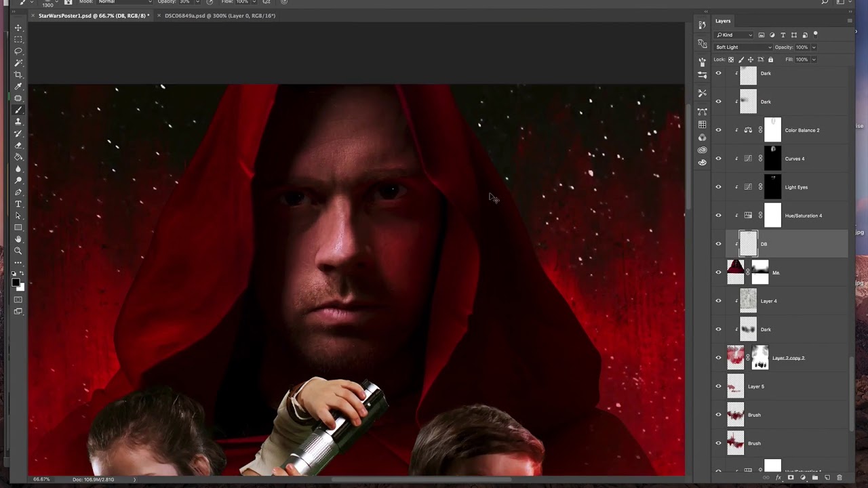Create a new layer
Screen dimensions: 868x488
tap(827, 478)
